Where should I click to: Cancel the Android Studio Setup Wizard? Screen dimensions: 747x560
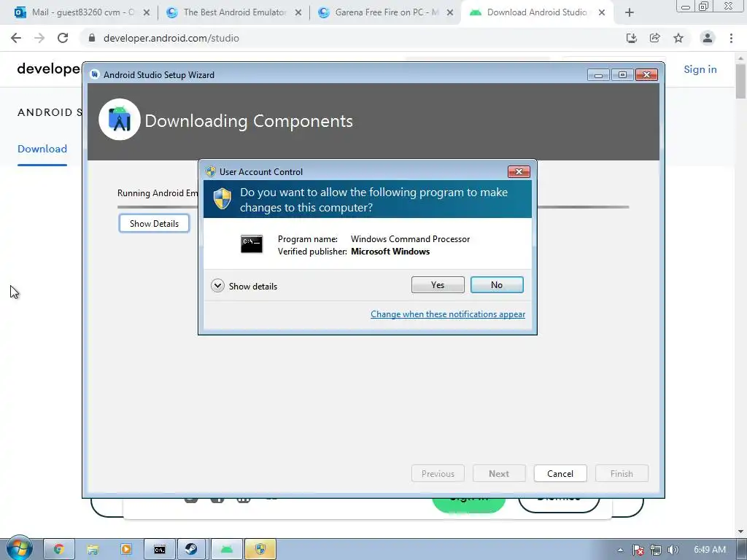click(x=560, y=473)
